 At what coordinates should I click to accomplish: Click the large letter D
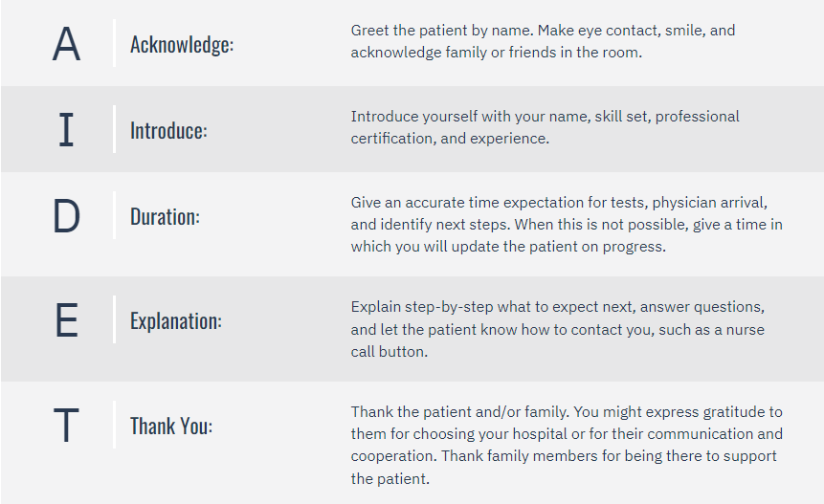click(x=66, y=216)
